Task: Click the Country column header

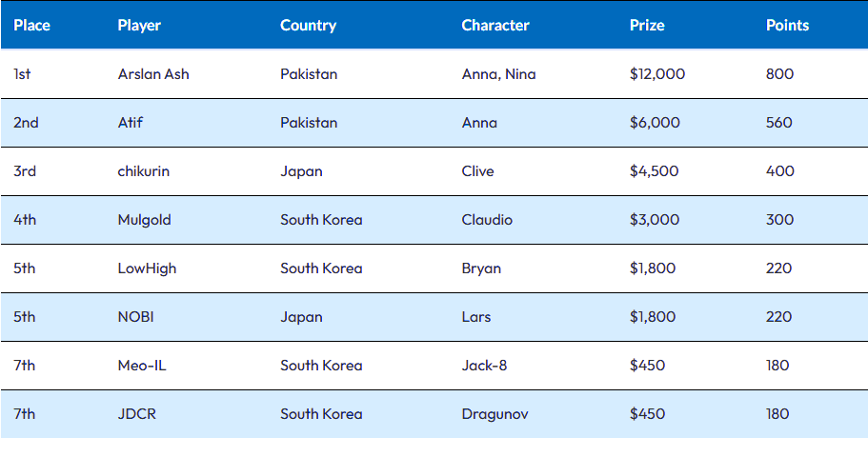Action: [308, 26]
